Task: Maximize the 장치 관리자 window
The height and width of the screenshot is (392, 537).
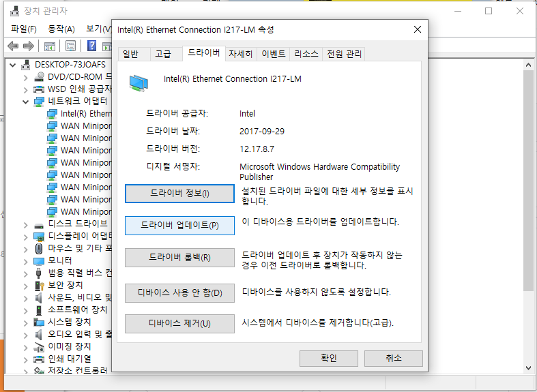Action: coord(489,12)
